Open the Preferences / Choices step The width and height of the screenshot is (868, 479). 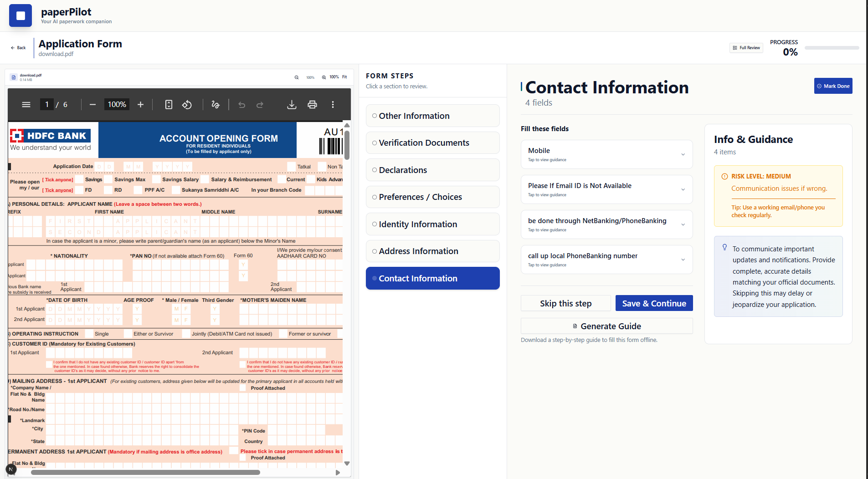point(432,197)
